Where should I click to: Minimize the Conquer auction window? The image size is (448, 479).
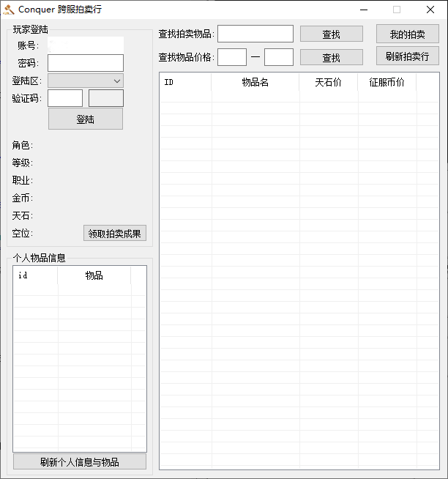364,10
